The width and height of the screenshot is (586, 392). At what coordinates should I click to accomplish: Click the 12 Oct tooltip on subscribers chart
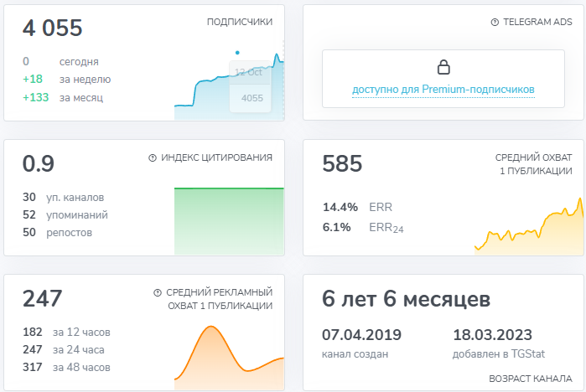point(249,72)
